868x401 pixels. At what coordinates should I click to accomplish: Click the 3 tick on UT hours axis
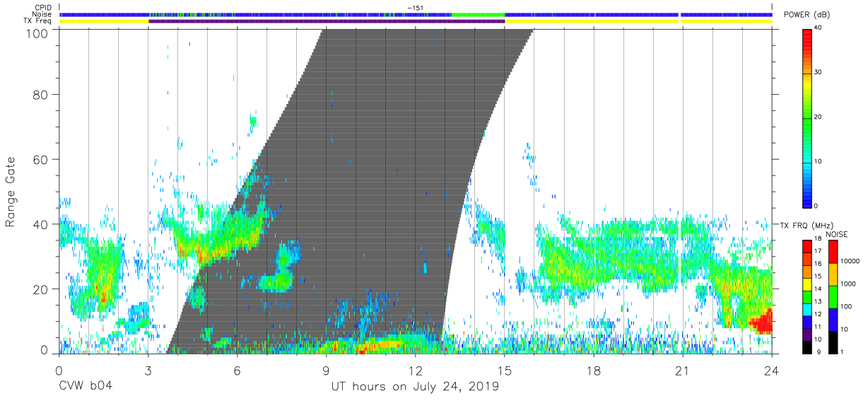pos(148,370)
